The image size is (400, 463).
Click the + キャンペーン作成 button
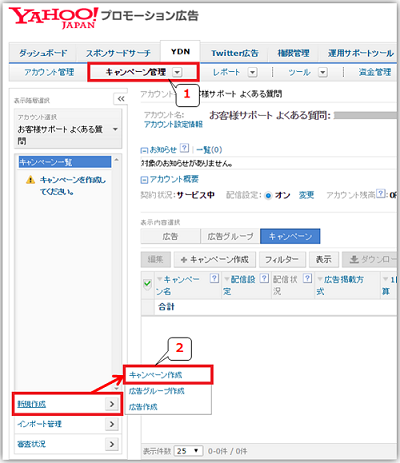215,260
